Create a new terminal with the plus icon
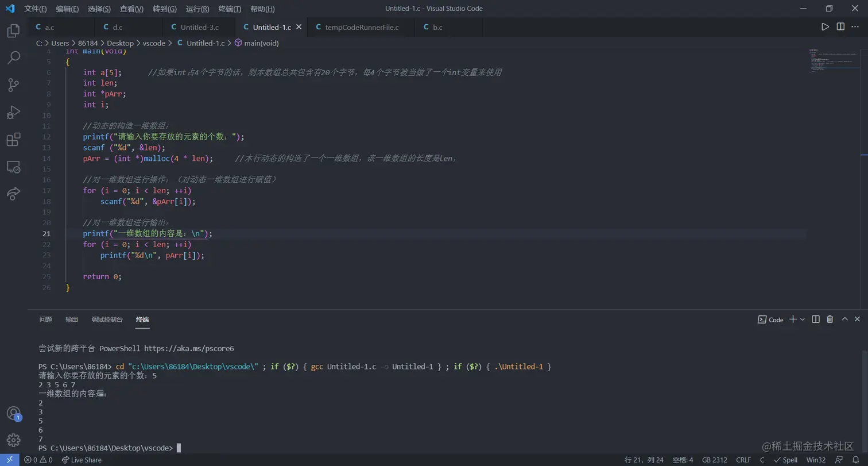The width and height of the screenshot is (868, 466). point(793,319)
